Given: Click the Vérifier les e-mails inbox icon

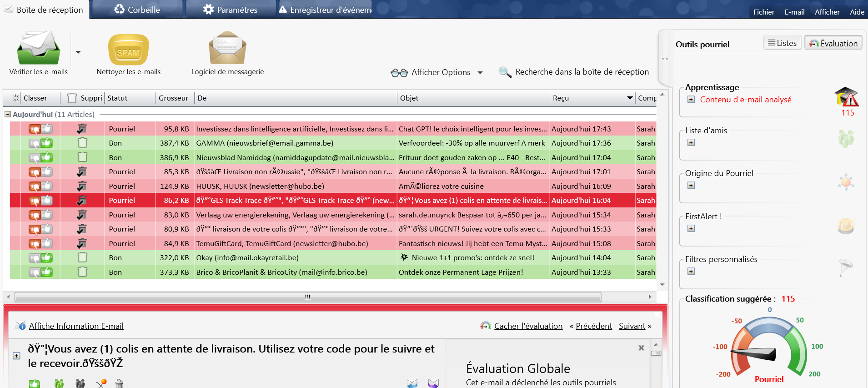Looking at the screenshot, I should 38,48.
